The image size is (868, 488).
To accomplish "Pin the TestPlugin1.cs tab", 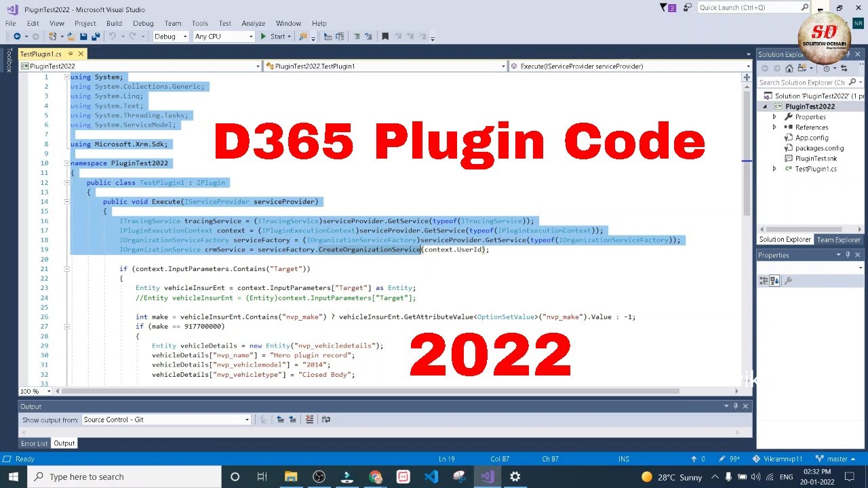I will [x=70, y=54].
